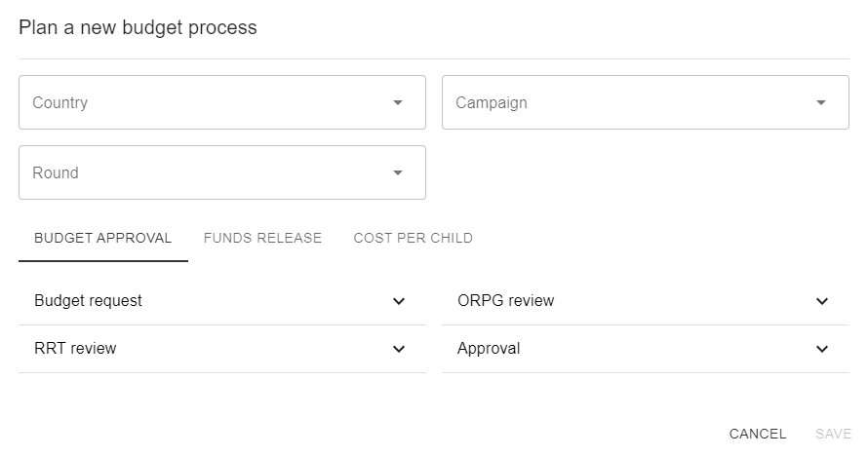Expand the RRT review section label
Image resolution: width=868 pixels, height=457 pixels.
(75, 349)
